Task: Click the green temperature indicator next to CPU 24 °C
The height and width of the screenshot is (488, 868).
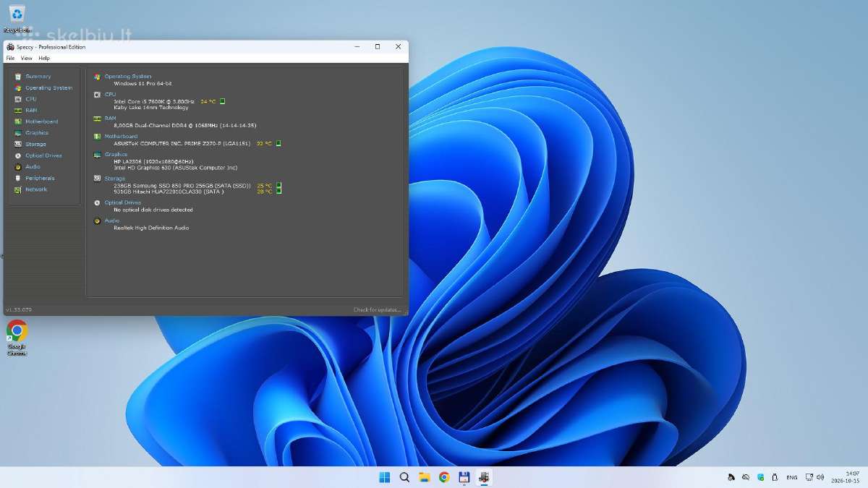Action: pyautogui.click(x=223, y=101)
